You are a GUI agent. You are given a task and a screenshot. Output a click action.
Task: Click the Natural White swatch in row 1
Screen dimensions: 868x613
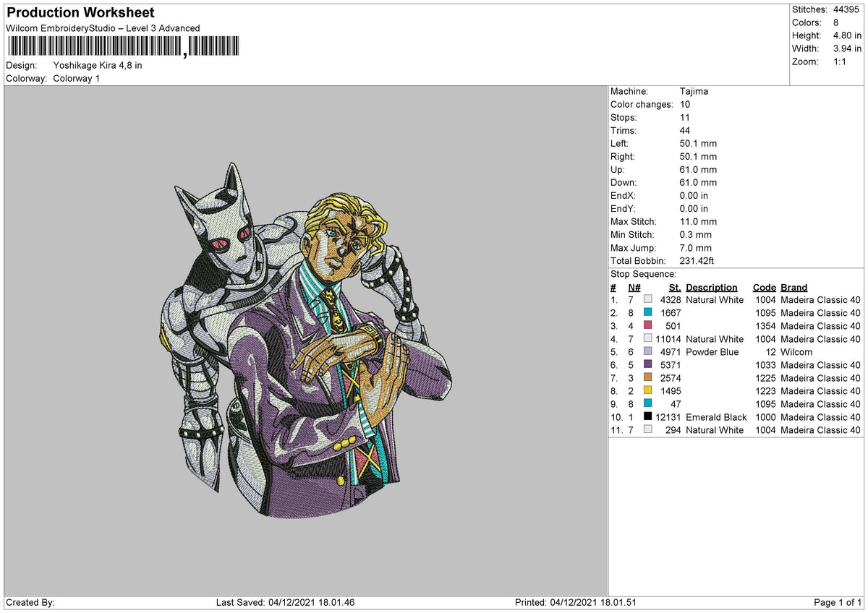[x=648, y=300]
